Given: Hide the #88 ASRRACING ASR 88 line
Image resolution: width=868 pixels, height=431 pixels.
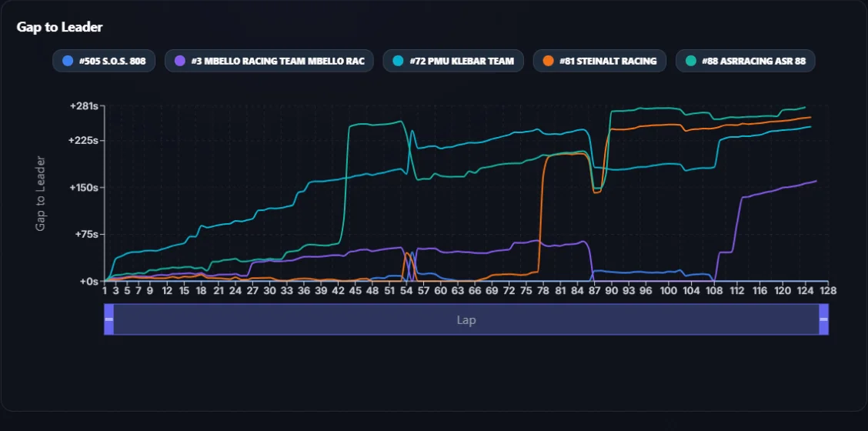Looking at the screenshot, I should tap(745, 61).
